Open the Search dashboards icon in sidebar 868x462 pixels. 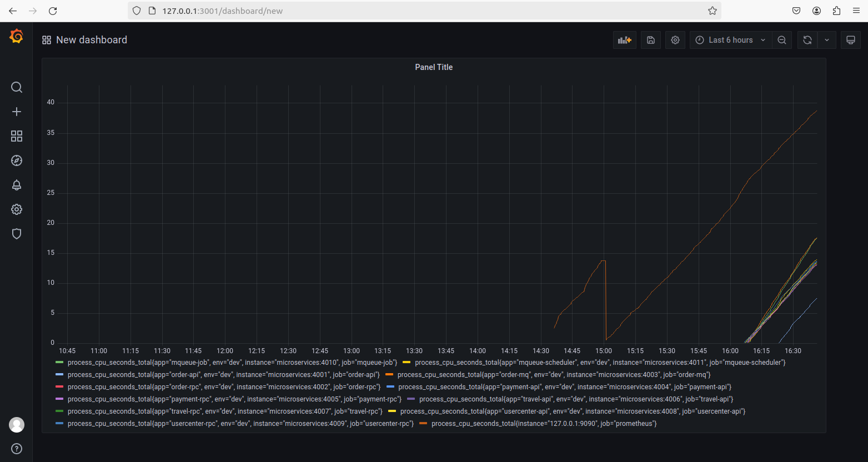coord(17,87)
